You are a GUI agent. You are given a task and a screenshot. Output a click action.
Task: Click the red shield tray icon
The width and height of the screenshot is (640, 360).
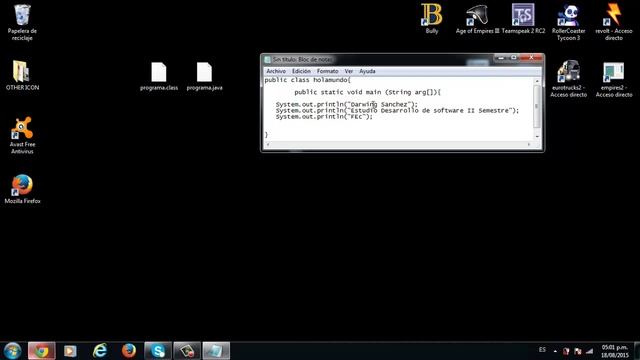(566, 351)
